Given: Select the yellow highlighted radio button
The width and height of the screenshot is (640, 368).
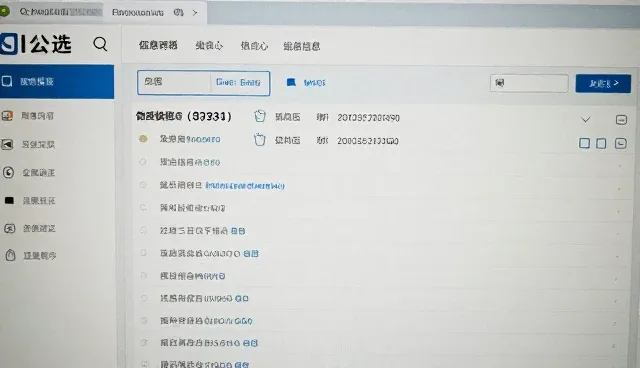Looking at the screenshot, I should [x=143, y=139].
